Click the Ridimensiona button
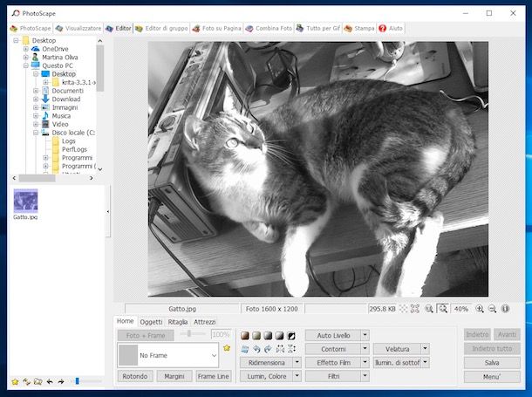The height and width of the screenshot is (397, 532). click(266, 362)
